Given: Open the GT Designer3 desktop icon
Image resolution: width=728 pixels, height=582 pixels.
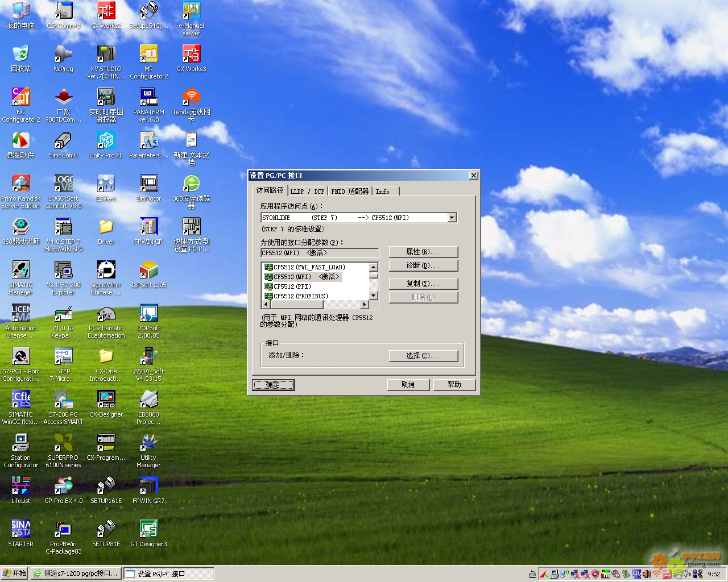Looking at the screenshot, I should tap(149, 533).
